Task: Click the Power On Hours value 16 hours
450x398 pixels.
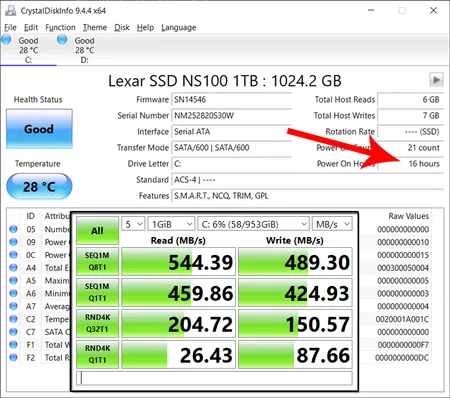Action: pyautogui.click(x=410, y=163)
